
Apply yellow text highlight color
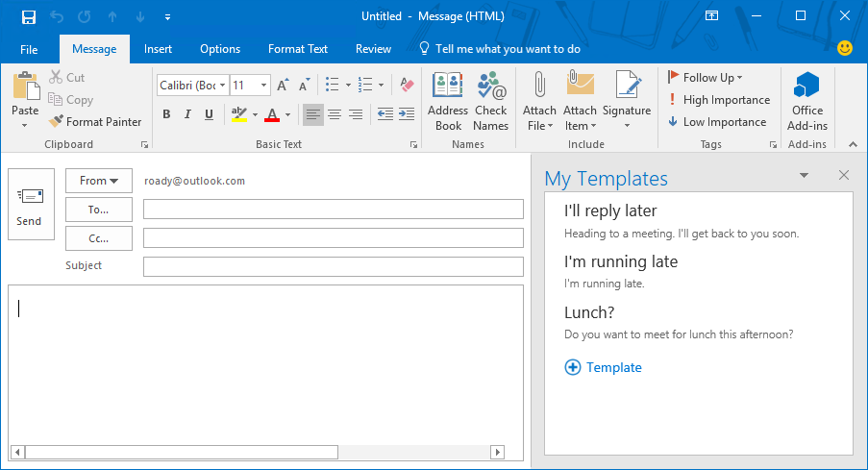tap(239, 114)
